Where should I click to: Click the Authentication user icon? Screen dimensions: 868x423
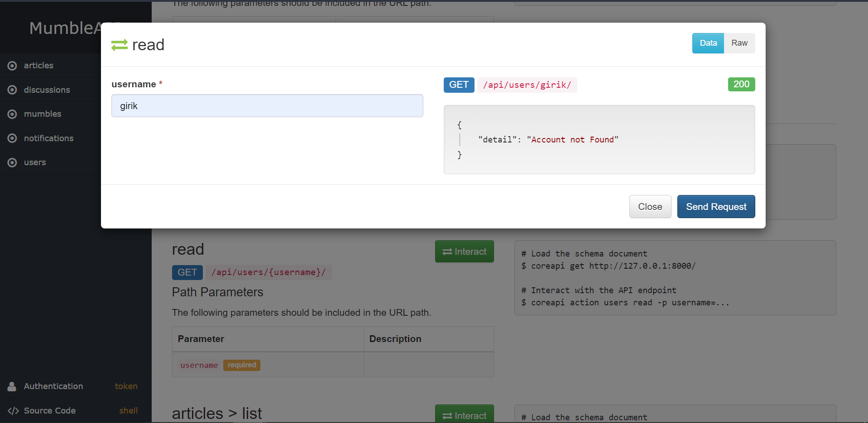coord(12,386)
